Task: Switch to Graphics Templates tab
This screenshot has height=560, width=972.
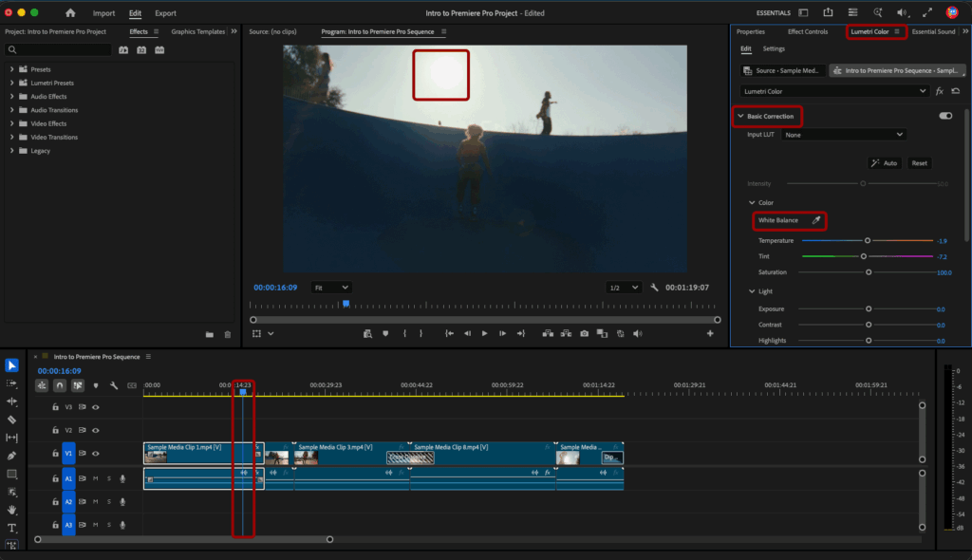Action: (197, 31)
